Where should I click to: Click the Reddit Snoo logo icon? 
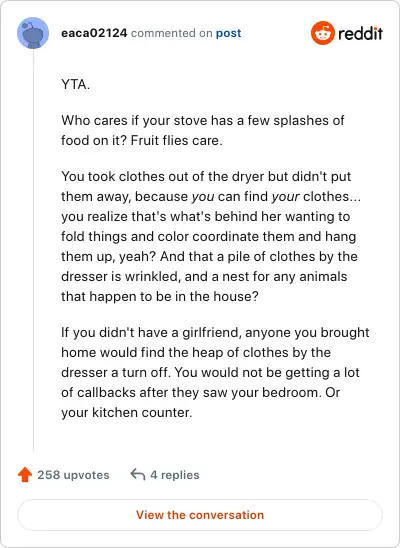(x=323, y=33)
